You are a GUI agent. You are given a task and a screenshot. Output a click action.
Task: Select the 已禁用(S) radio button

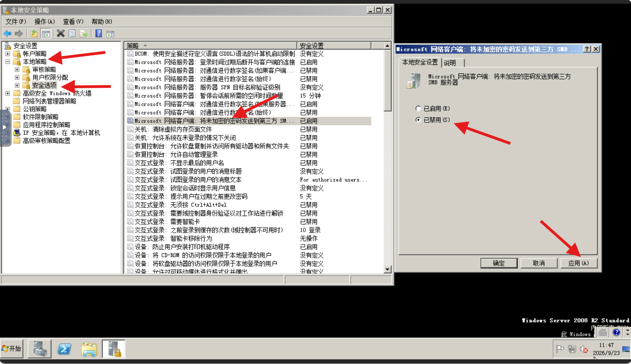pyautogui.click(x=419, y=120)
